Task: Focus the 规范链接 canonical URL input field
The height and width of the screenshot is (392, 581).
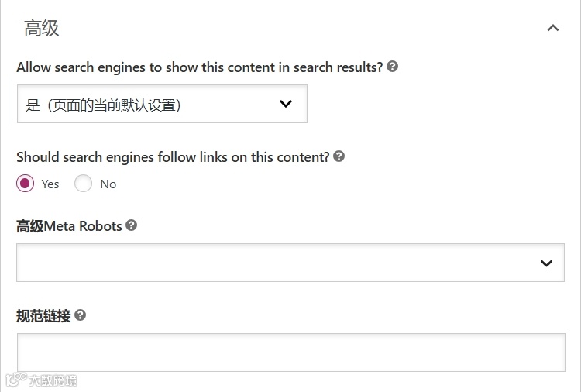Action: [x=290, y=352]
